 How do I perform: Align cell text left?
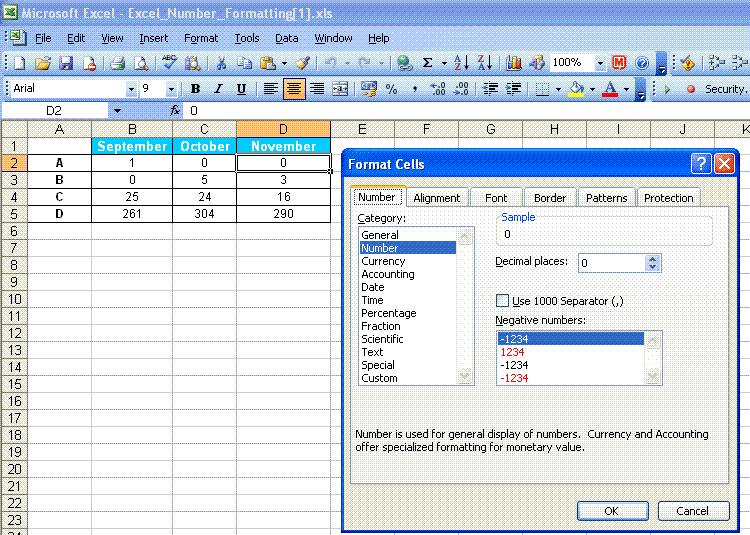coord(271,89)
